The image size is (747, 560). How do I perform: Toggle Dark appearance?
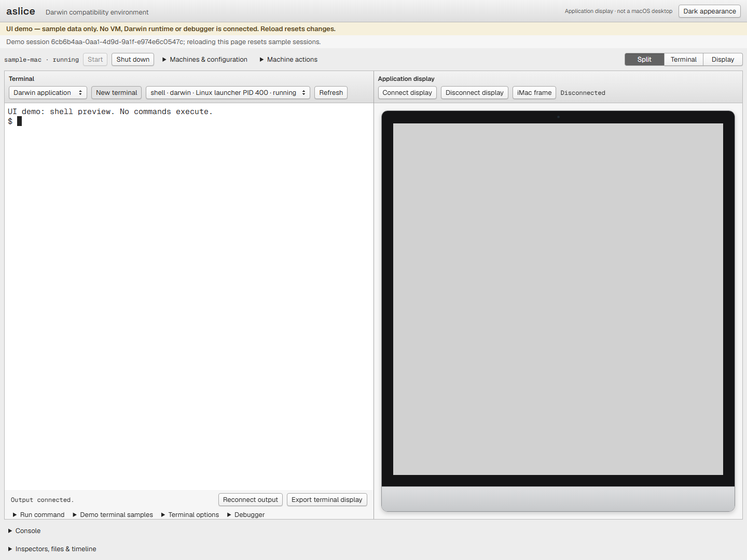point(709,11)
